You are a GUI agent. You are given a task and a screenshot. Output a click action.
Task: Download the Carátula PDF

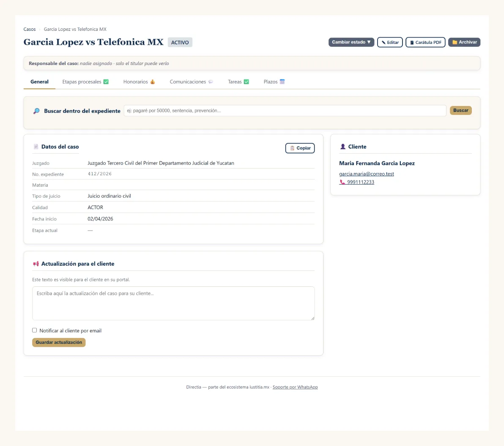click(x=425, y=42)
